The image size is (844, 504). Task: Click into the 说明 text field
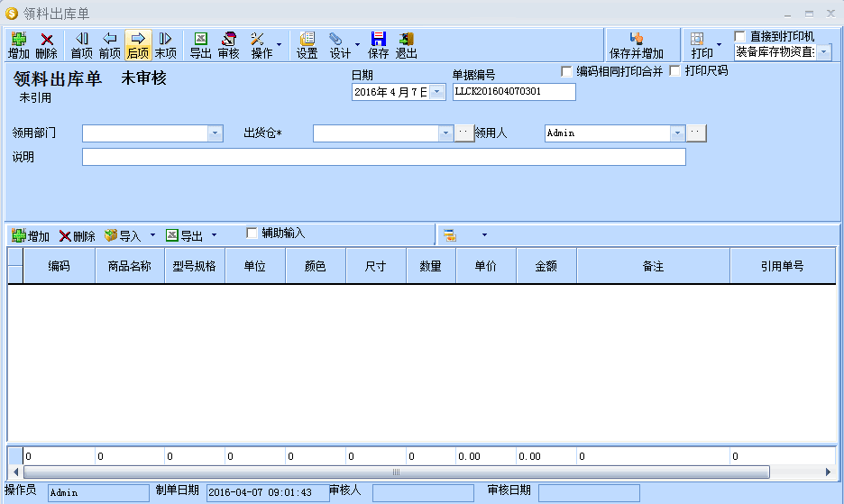pyautogui.click(x=383, y=157)
